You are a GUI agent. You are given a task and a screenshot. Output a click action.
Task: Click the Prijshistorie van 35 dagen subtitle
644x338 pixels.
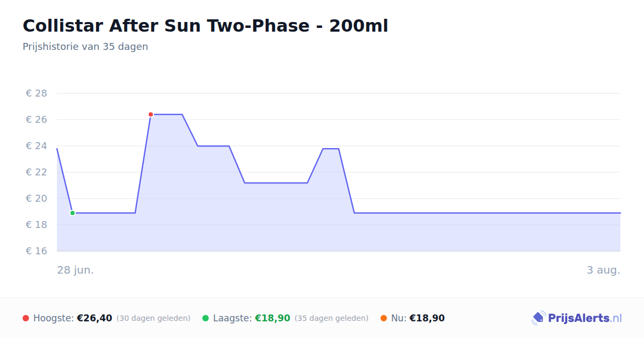tap(85, 47)
